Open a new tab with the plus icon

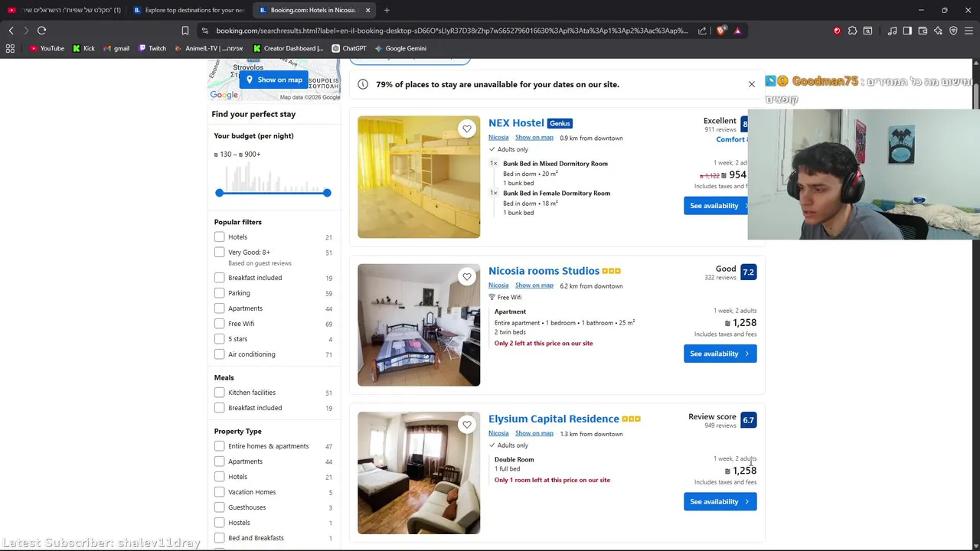387,10
